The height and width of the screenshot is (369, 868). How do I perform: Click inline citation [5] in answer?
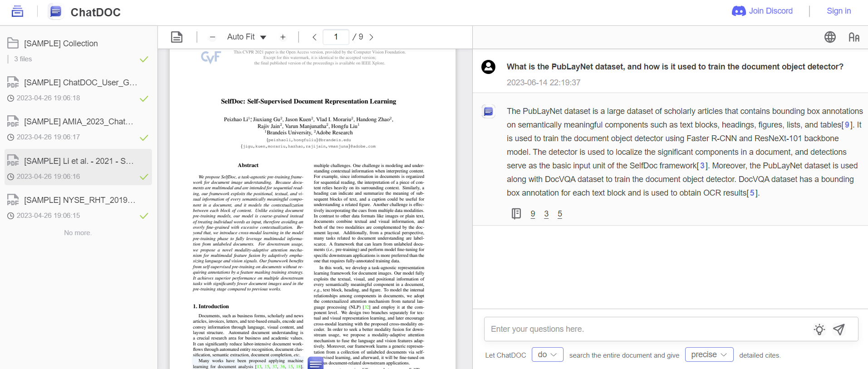point(752,193)
